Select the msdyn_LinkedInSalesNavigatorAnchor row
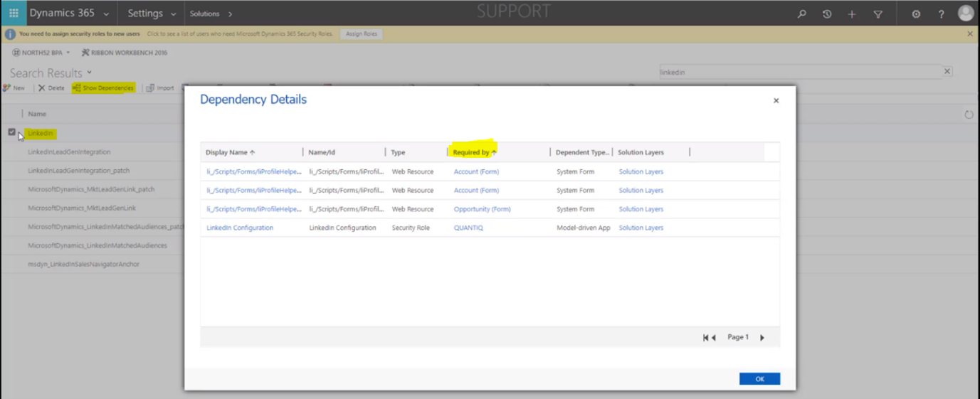The height and width of the screenshot is (399, 980). 83,264
